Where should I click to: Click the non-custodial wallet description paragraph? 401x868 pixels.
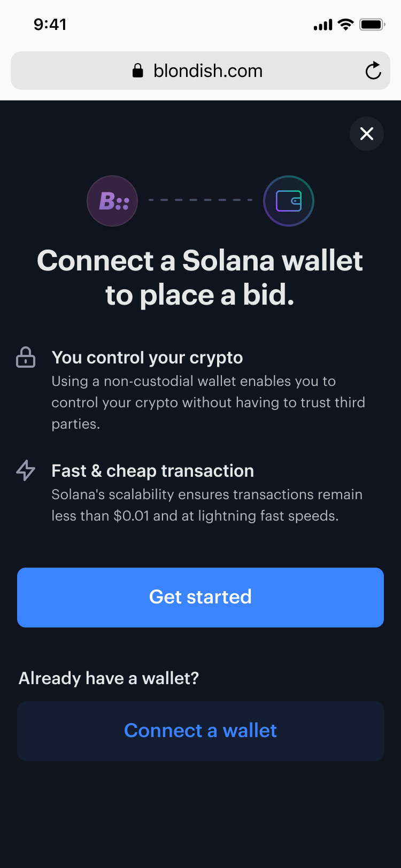209,402
